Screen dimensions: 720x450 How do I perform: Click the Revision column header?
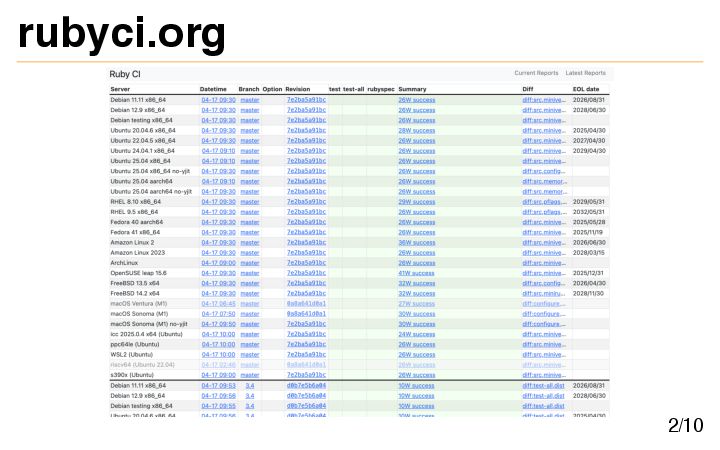click(298, 89)
